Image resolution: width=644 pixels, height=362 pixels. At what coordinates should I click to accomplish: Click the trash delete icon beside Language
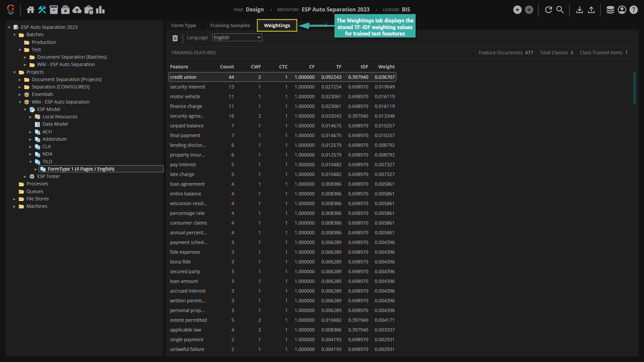coord(175,38)
